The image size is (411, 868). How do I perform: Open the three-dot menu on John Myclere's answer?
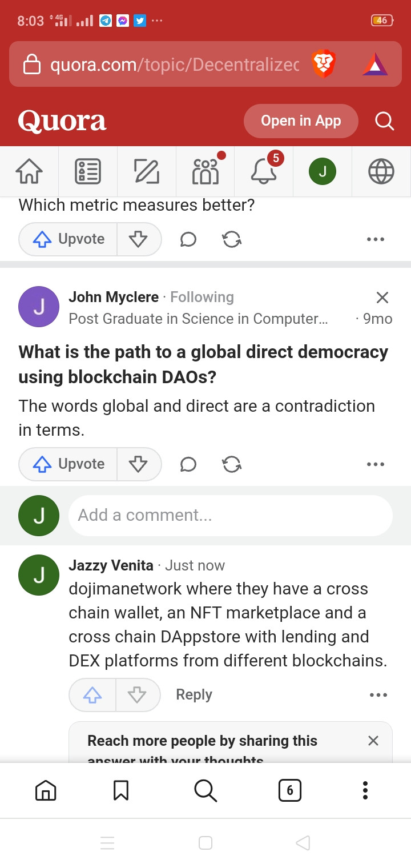[x=376, y=464]
